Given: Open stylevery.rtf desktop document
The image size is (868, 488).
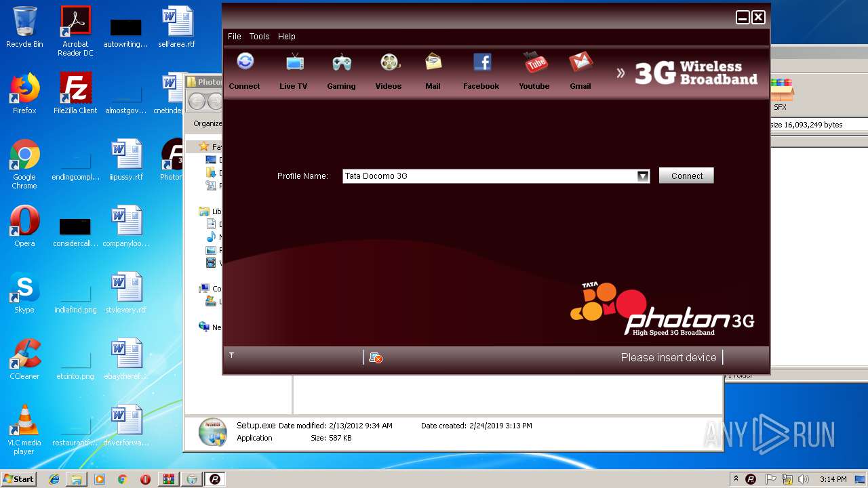Looking at the screenshot, I should (x=126, y=293).
